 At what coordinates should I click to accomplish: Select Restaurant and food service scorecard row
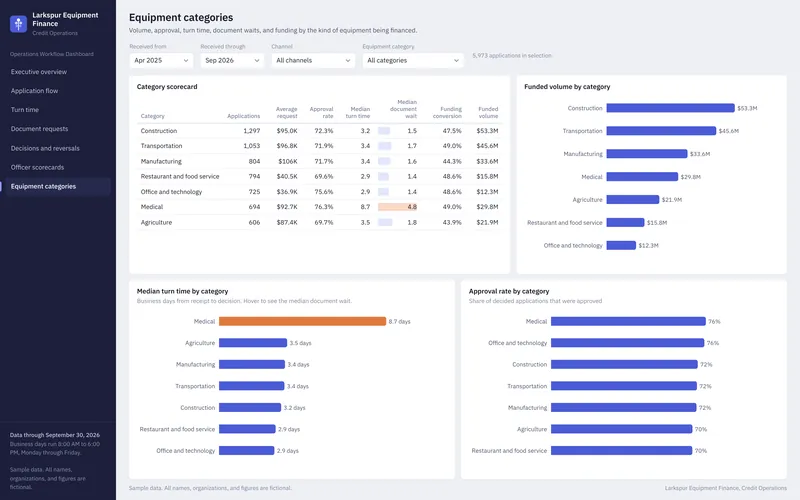[319, 177]
